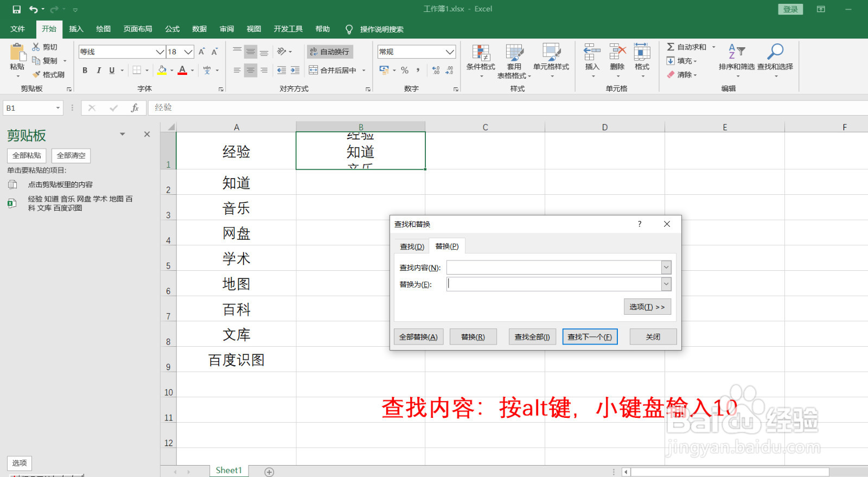The image size is (868, 477).
Task: Open the File (文件) menu
Action: (17, 29)
